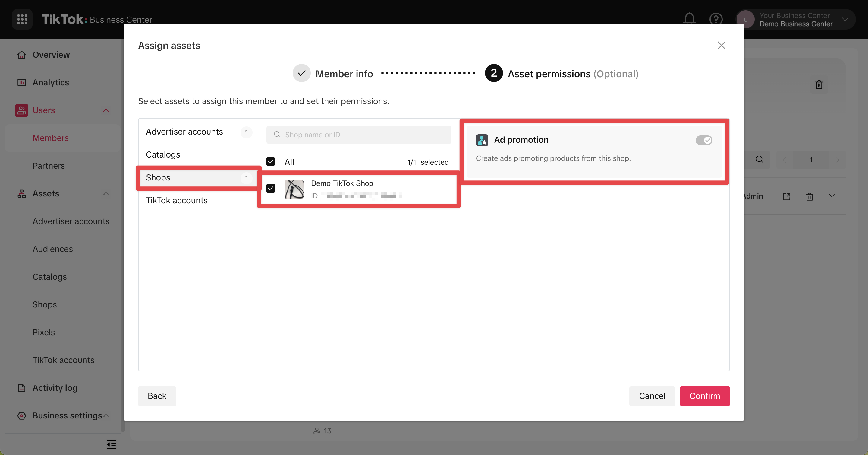Uncheck the All shops checkbox

(271, 162)
